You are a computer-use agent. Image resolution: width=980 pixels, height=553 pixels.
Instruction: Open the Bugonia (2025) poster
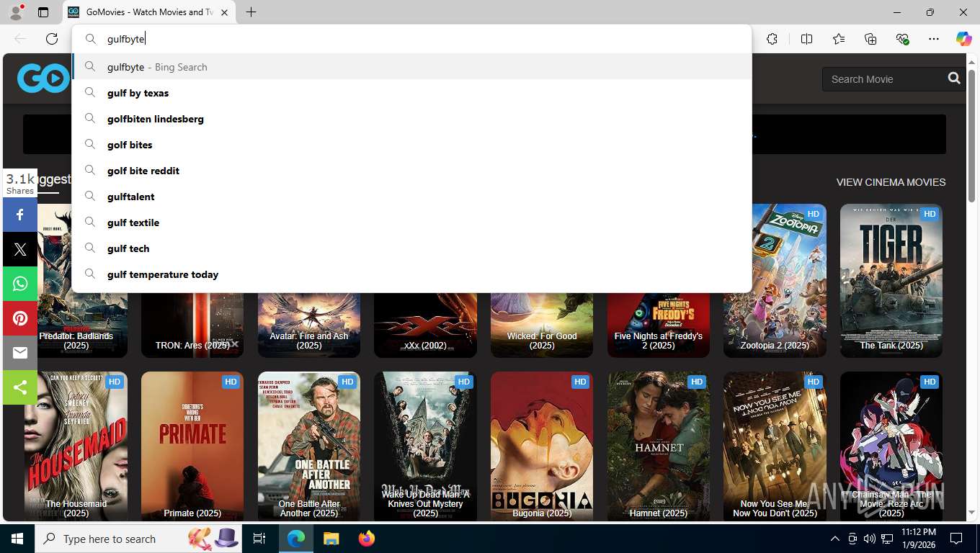[542, 446]
